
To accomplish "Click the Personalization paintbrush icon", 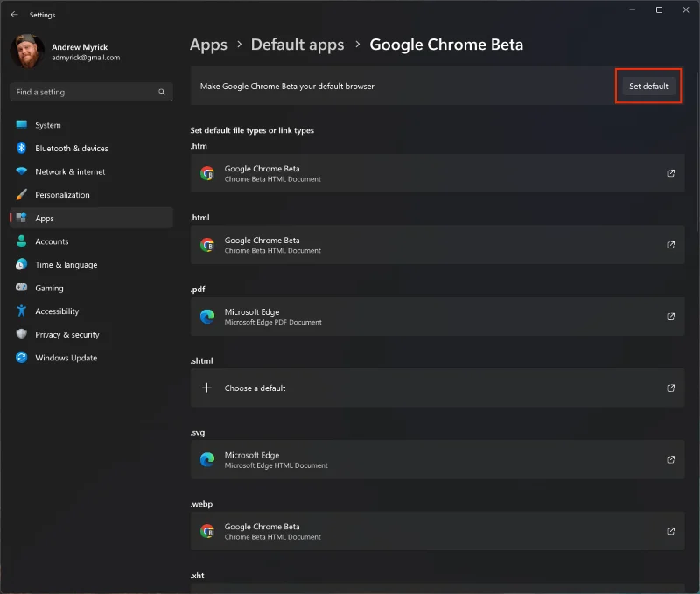I will coord(21,194).
